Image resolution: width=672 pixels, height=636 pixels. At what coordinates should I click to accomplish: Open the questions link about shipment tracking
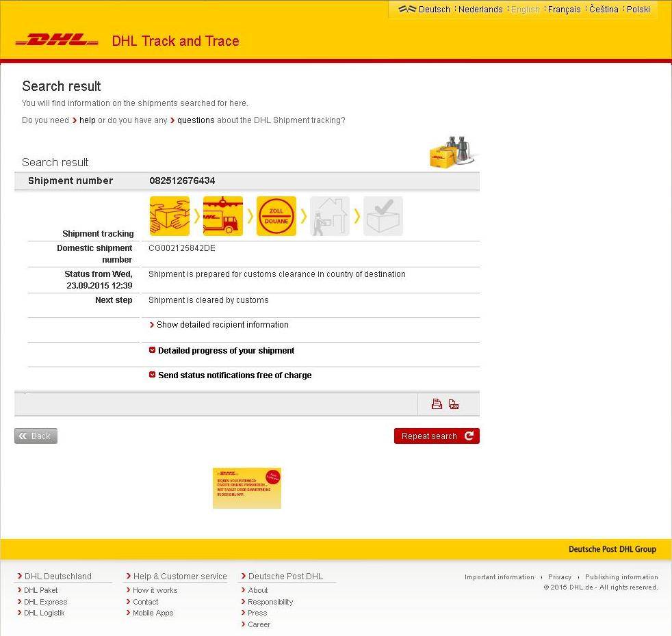click(x=196, y=120)
